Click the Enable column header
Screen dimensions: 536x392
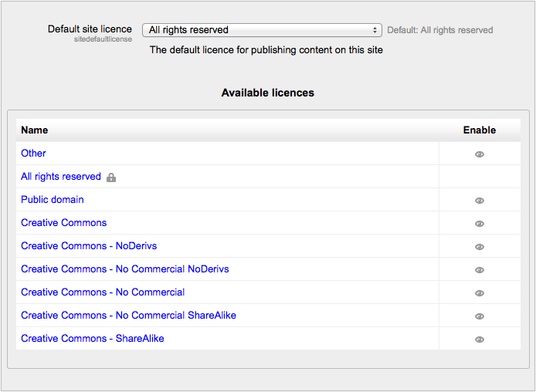[480, 130]
